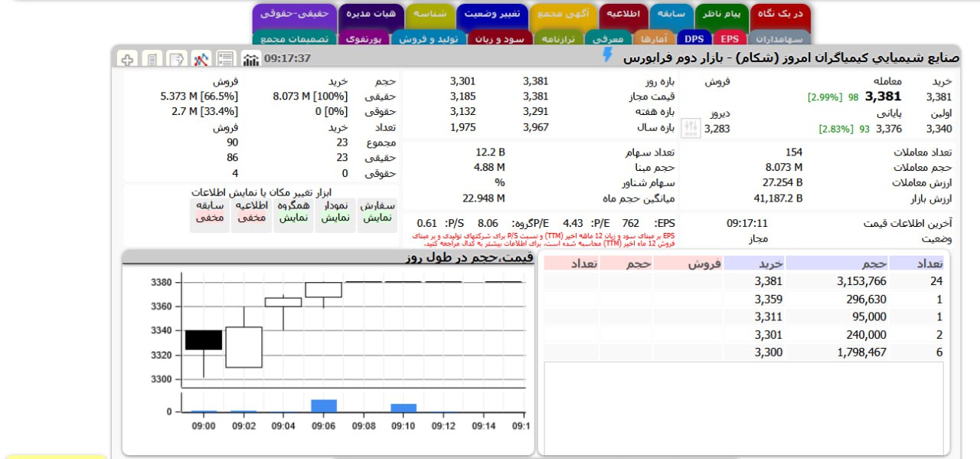The height and width of the screenshot is (459, 980).
Task: Switch to the حقیقی-حقوقی tab
Action: click(295, 14)
